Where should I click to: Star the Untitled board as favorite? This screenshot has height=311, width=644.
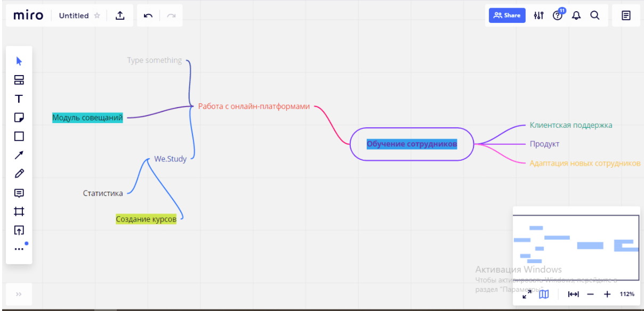(97, 16)
